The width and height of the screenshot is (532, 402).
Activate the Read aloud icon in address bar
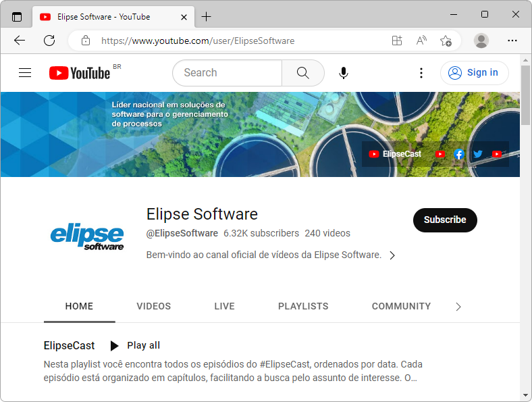point(421,41)
